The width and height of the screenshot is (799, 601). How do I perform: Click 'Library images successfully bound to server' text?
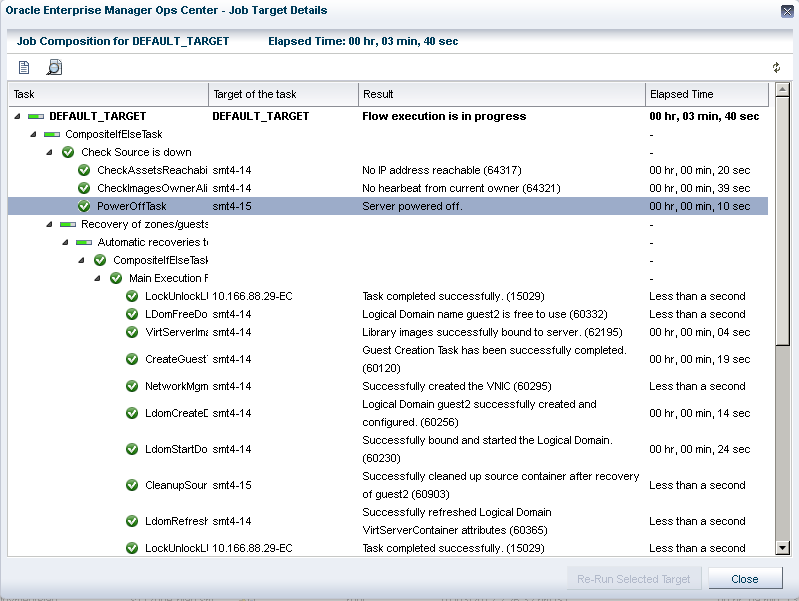tap(492, 332)
